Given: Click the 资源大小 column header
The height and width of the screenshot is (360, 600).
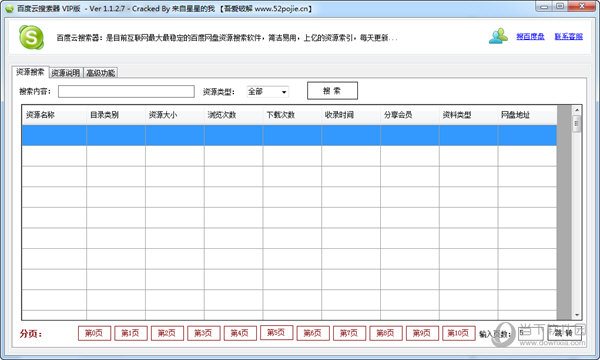Looking at the screenshot, I should coord(175,115).
